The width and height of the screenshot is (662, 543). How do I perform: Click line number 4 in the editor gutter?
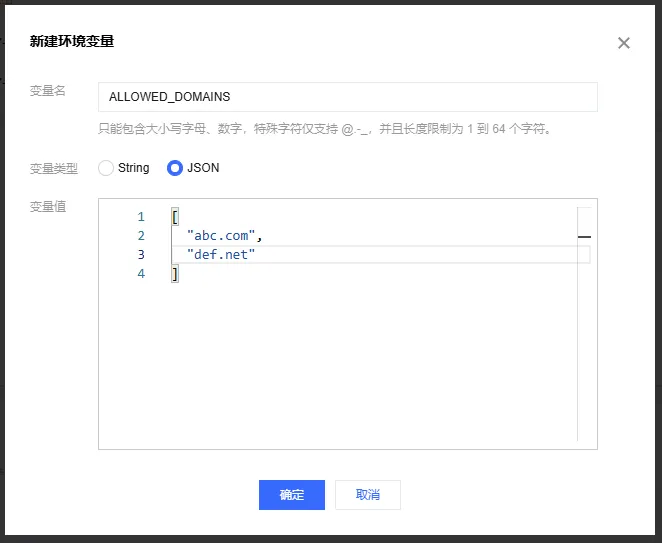[141, 274]
